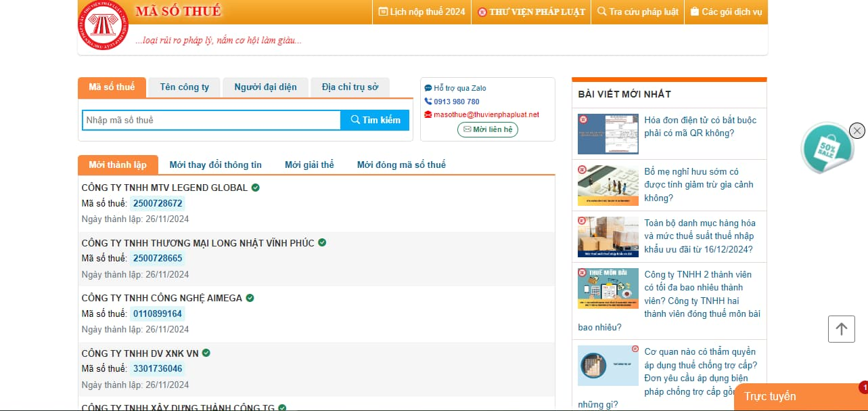Click the phone number 0913 980 780
The height and width of the screenshot is (411, 868).
pyautogui.click(x=456, y=102)
